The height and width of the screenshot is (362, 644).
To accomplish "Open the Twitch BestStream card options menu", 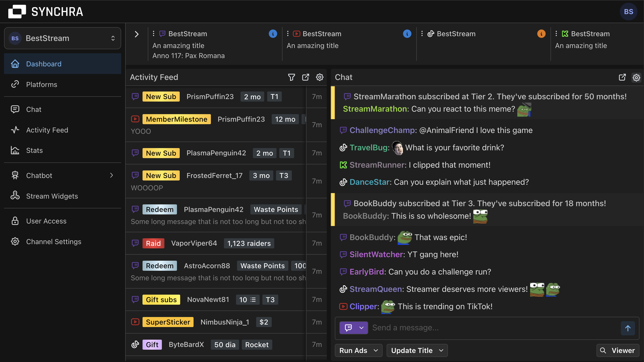I will 154,34.
